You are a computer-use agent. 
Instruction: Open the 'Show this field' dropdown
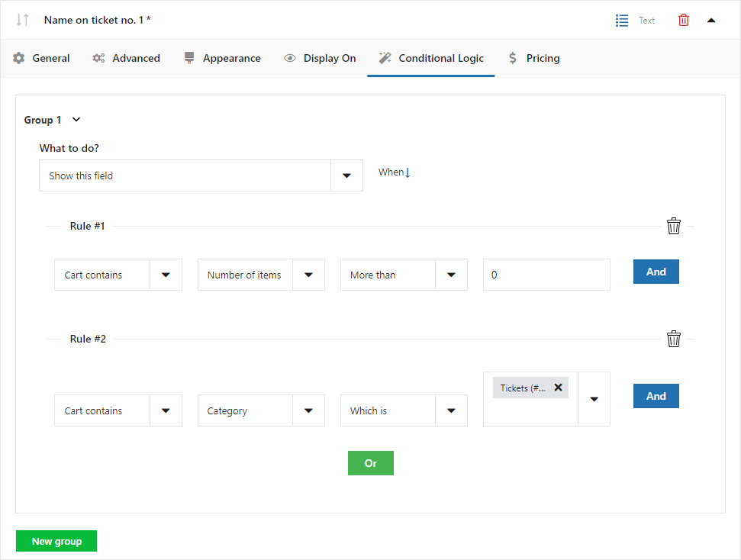[201, 175]
